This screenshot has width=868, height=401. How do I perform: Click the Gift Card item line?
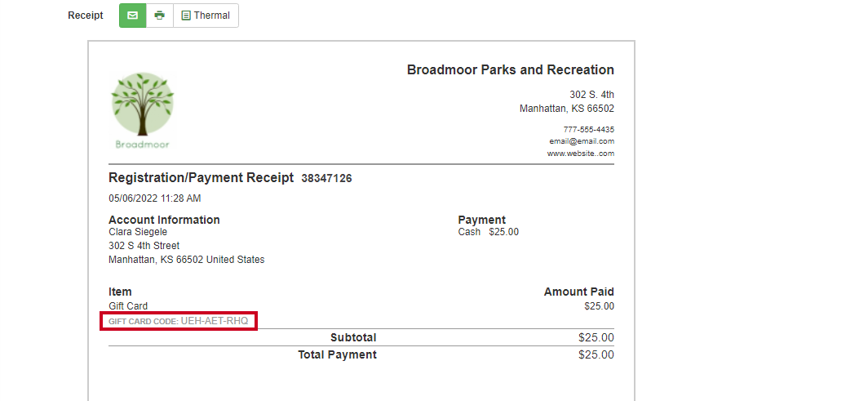pos(128,305)
